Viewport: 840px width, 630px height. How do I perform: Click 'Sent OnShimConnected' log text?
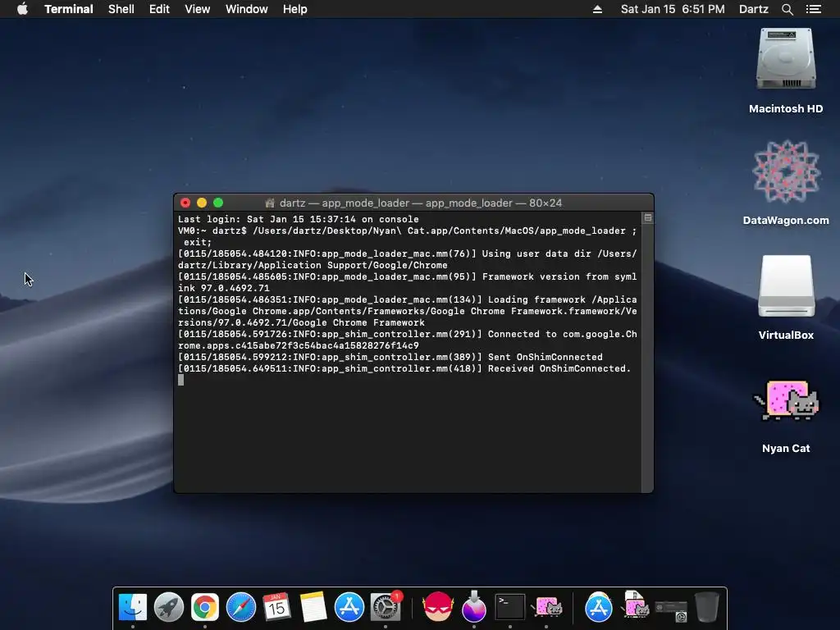tap(546, 357)
